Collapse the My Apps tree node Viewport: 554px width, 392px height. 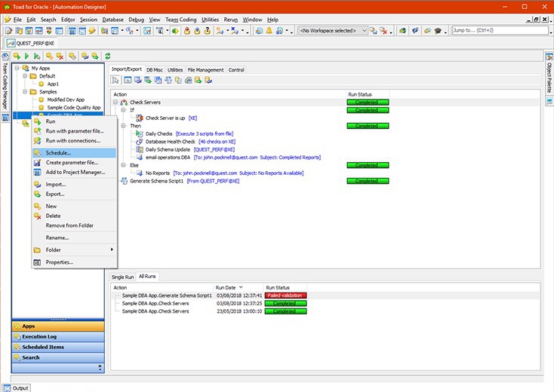point(17,68)
